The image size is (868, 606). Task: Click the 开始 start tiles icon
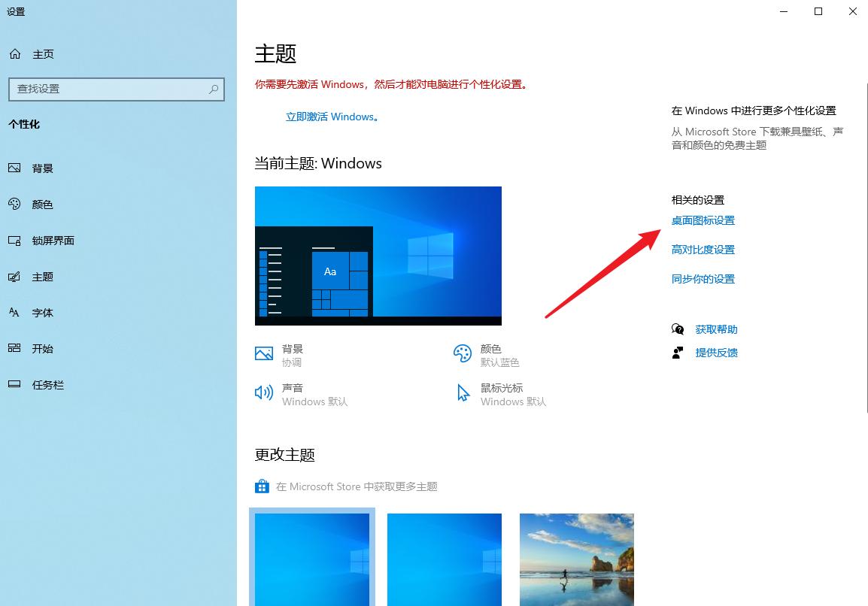tap(14, 348)
